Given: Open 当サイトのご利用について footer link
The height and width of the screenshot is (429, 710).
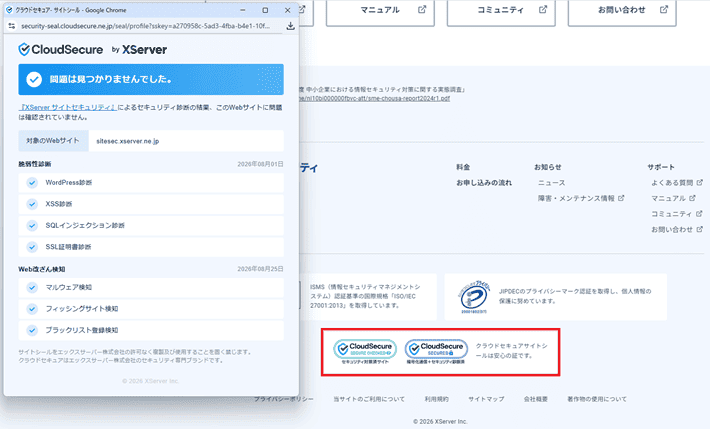Looking at the screenshot, I should [369, 399].
